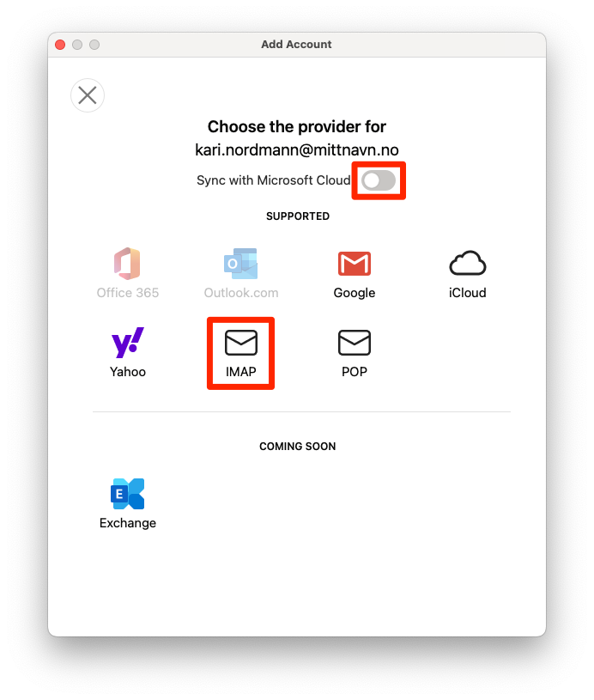Viewport: 594px width, 700px height.
Task: Click the red window close button
Action: pyautogui.click(x=60, y=45)
